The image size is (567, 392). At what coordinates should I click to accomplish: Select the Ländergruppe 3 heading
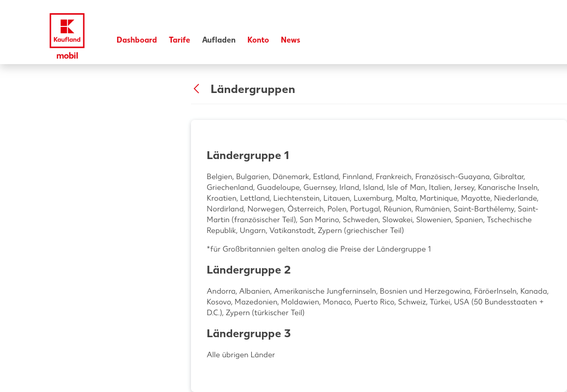248,333
